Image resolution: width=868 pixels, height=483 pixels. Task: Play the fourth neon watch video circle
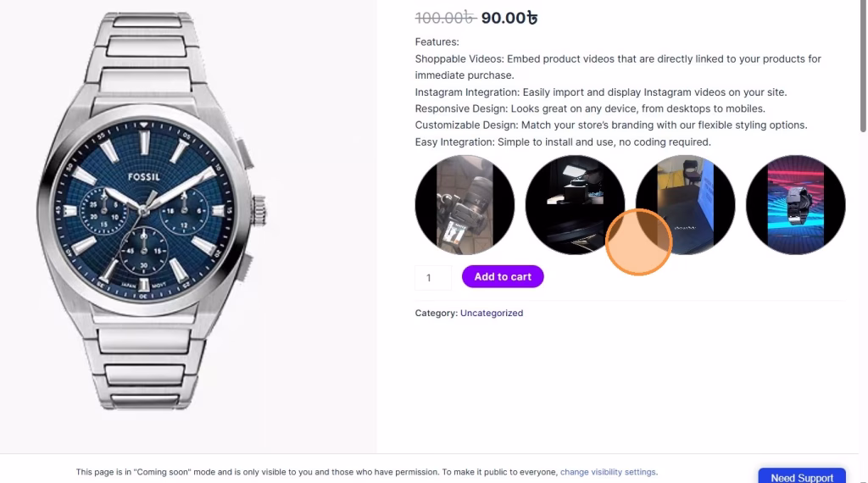[795, 205]
